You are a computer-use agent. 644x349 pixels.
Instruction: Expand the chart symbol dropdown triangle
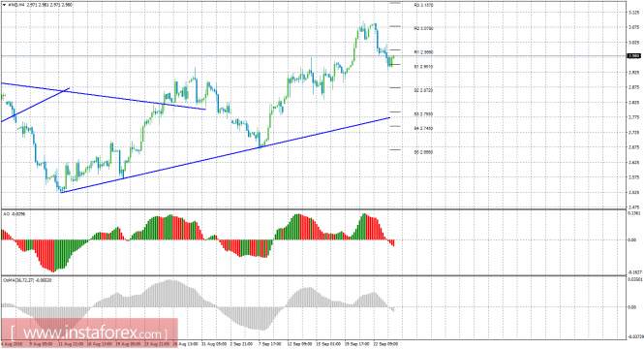click(4, 6)
